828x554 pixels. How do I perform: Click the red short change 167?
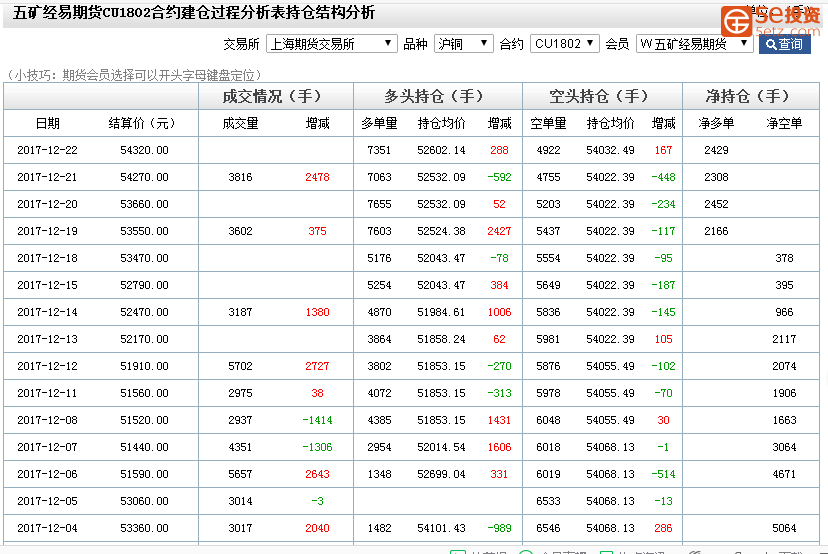(663, 151)
